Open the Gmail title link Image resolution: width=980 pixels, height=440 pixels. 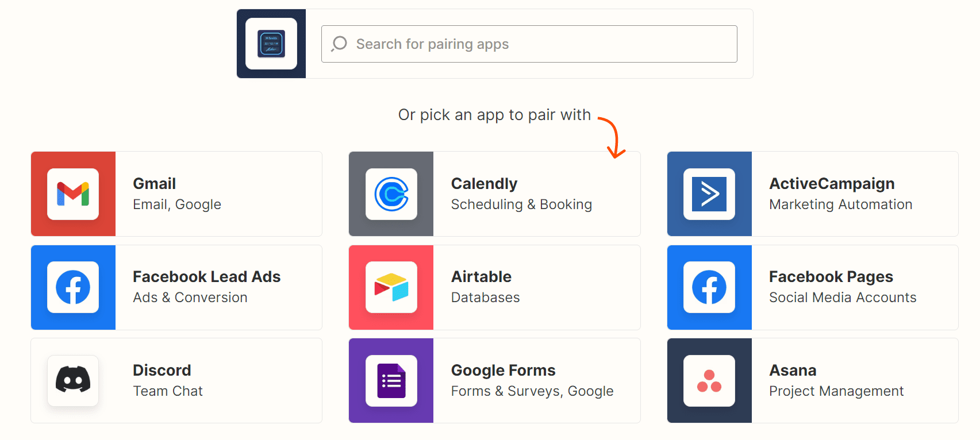154,184
